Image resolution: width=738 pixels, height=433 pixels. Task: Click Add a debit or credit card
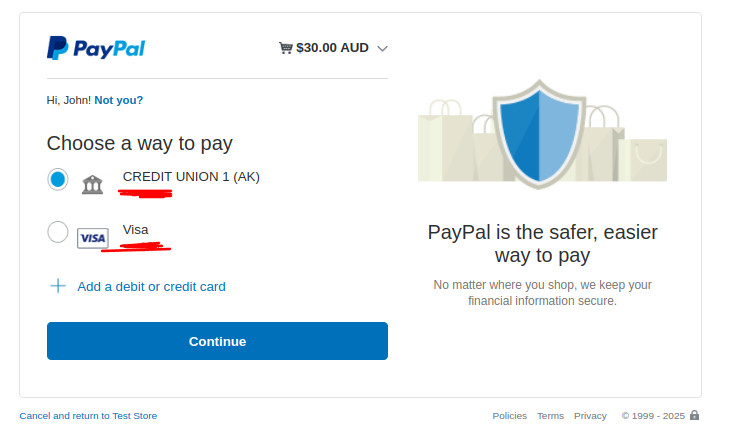[152, 287]
